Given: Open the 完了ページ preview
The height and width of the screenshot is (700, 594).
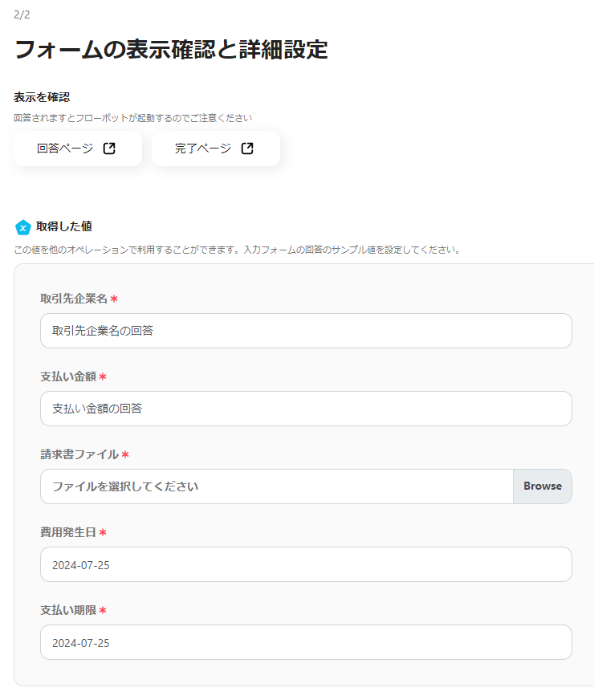Looking at the screenshot, I should tap(215, 148).
